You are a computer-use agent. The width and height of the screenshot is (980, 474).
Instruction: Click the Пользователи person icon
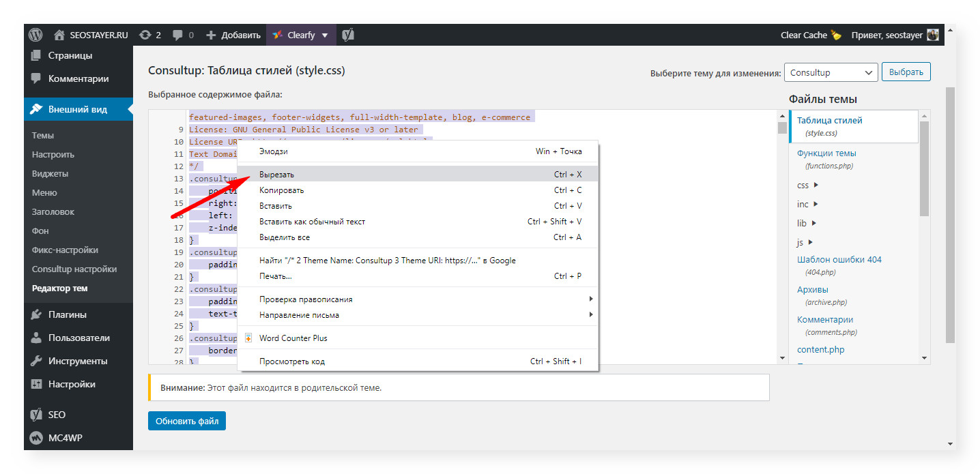[37, 338]
